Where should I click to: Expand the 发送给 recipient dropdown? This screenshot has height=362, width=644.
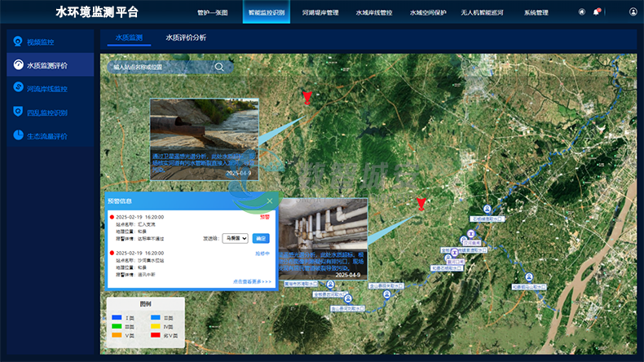coord(235,239)
